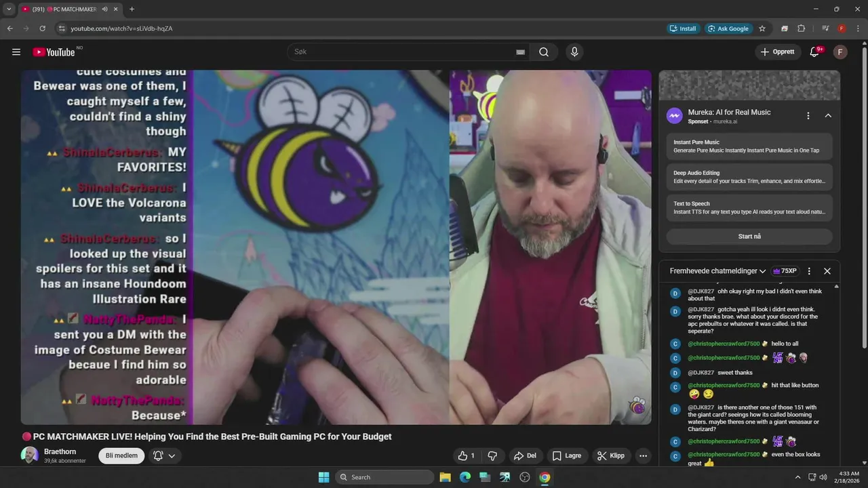The width and height of the screenshot is (868, 488).
Task: Open Instant Pure Music ad link
Action: [x=749, y=146]
